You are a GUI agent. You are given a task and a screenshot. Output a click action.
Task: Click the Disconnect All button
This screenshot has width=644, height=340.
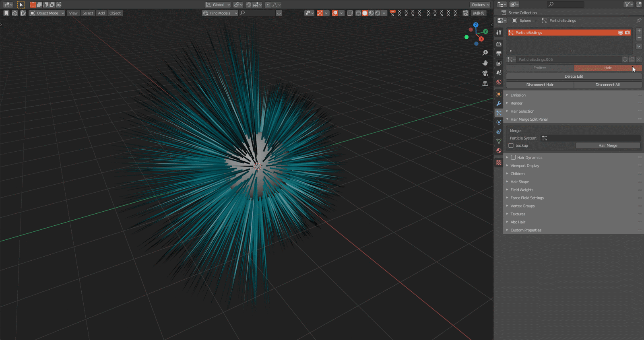tap(608, 85)
